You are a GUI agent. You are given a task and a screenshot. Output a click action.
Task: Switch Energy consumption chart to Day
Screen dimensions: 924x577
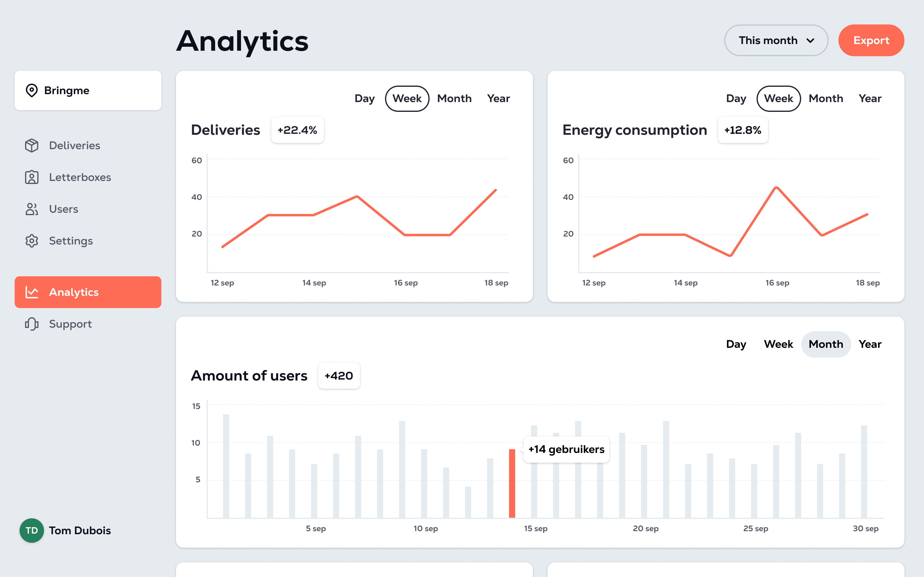click(x=736, y=98)
